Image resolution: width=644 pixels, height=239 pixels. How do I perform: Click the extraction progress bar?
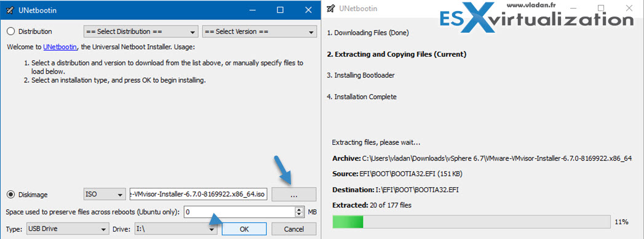tap(472, 222)
